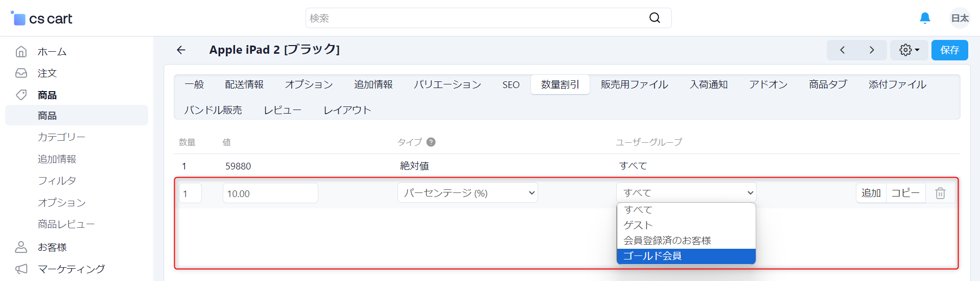This screenshot has width=980, height=281.
Task: Switch to the 添付ファイル tab
Action: pyautogui.click(x=898, y=84)
